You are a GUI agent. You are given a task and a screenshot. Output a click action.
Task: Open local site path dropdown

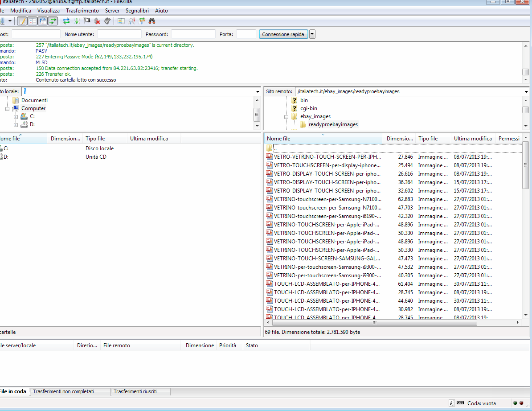(258, 92)
